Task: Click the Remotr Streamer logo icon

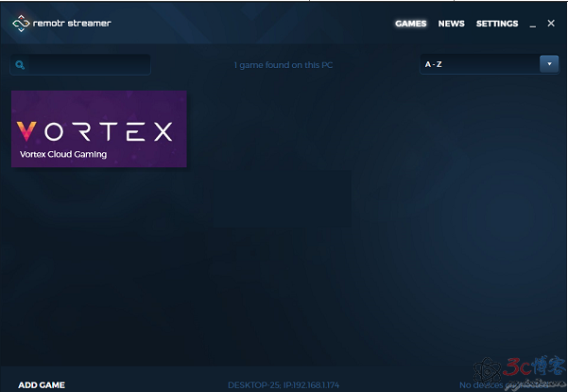Action: pyautogui.click(x=21, y=24)
